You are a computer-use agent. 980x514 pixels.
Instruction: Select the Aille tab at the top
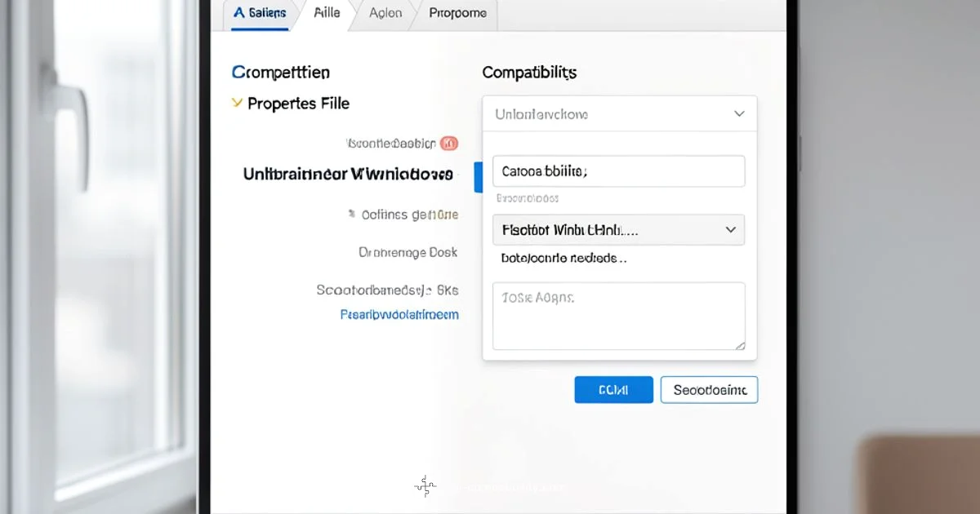(x=327, y=12)
